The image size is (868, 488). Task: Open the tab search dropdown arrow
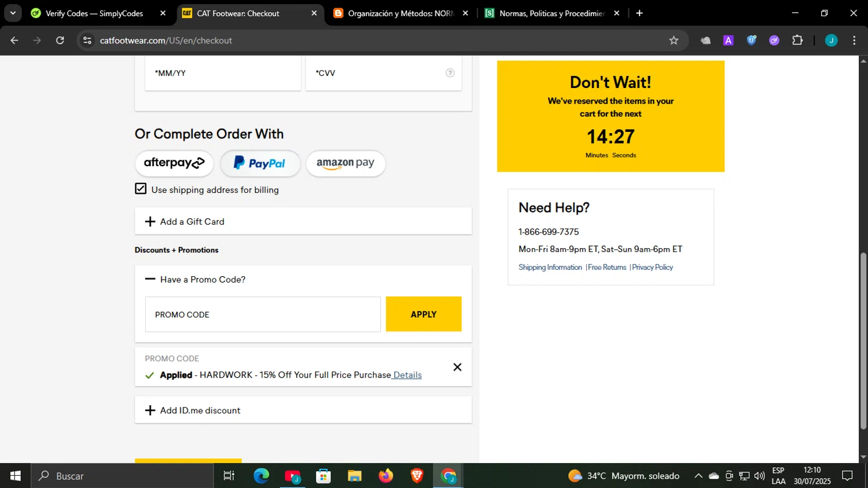tap(13, 13)
